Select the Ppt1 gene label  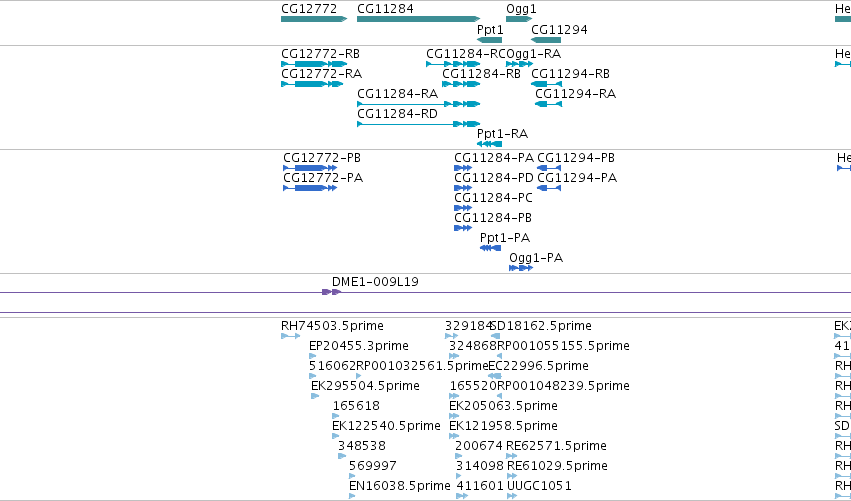[490, 29]
